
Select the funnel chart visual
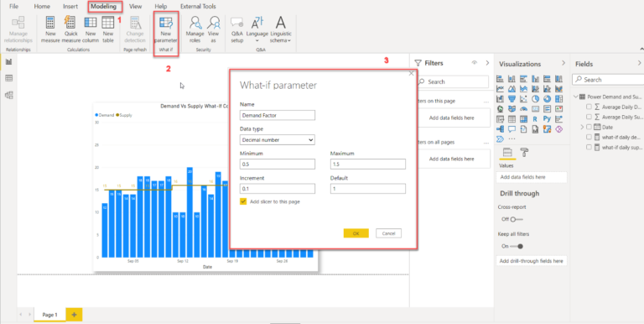(x=512, y=99)
